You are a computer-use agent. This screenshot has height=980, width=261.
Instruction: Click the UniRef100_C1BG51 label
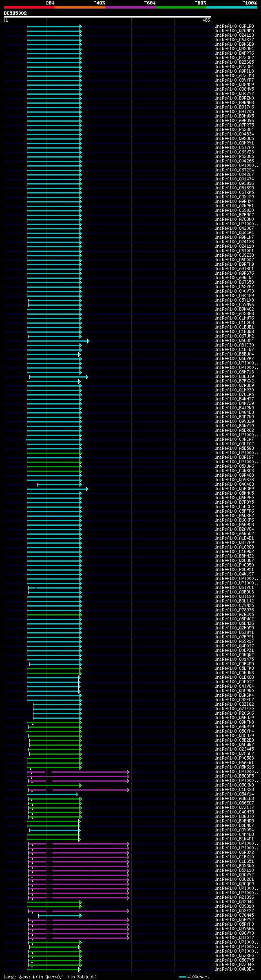[x=234, y=862]
